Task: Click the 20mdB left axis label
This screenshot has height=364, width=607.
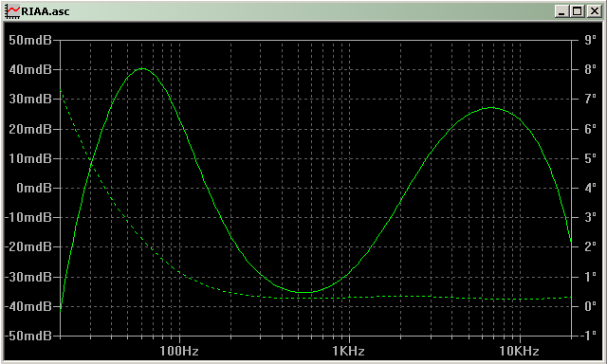Action: click(30, 129)
